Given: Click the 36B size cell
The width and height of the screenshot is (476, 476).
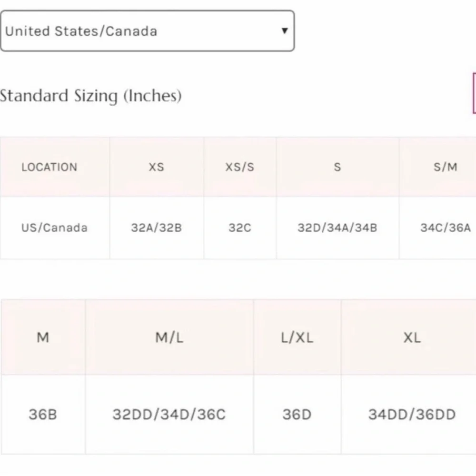Looking at the screenshot, I should pos(43,415).
